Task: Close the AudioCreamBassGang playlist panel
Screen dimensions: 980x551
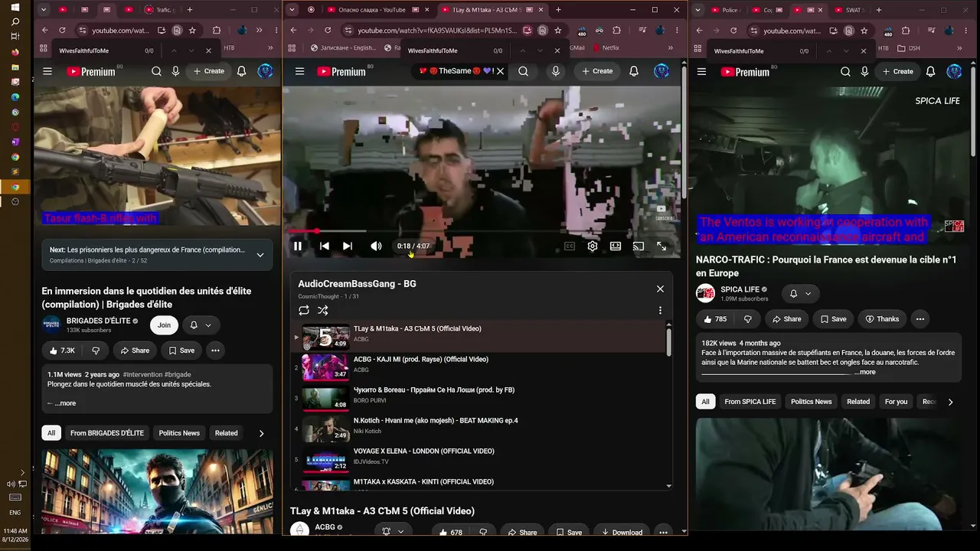Action: click(x=660, y=289)
